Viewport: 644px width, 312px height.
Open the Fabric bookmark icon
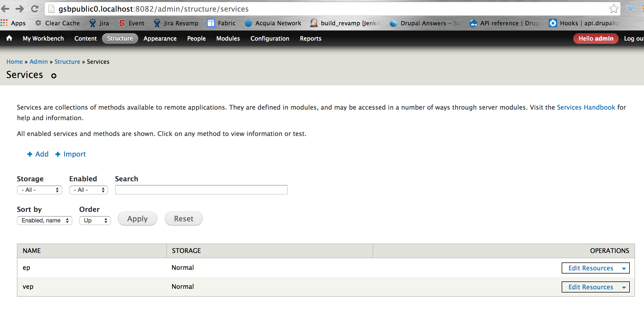point(211,23)
